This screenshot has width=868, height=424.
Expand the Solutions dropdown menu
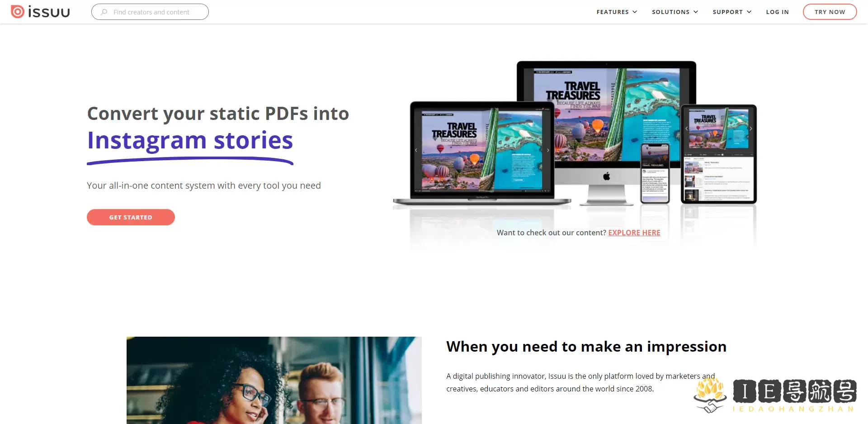[675, 12]
